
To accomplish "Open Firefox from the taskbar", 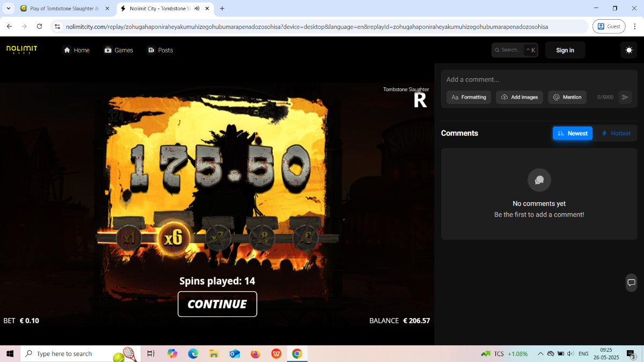I will 255,353.
